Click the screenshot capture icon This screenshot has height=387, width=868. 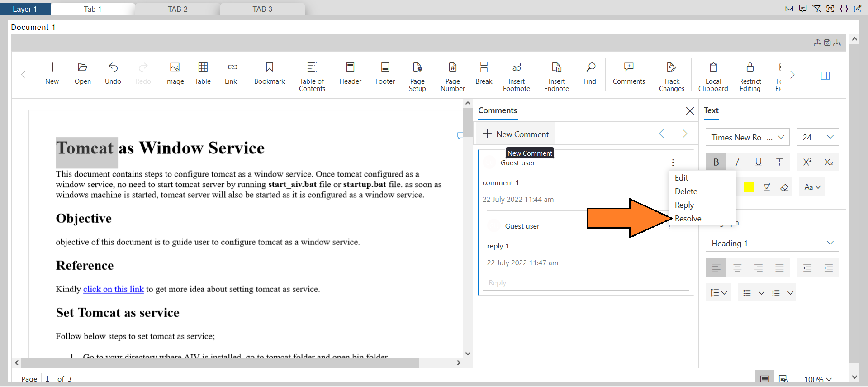tap(830, 9)
